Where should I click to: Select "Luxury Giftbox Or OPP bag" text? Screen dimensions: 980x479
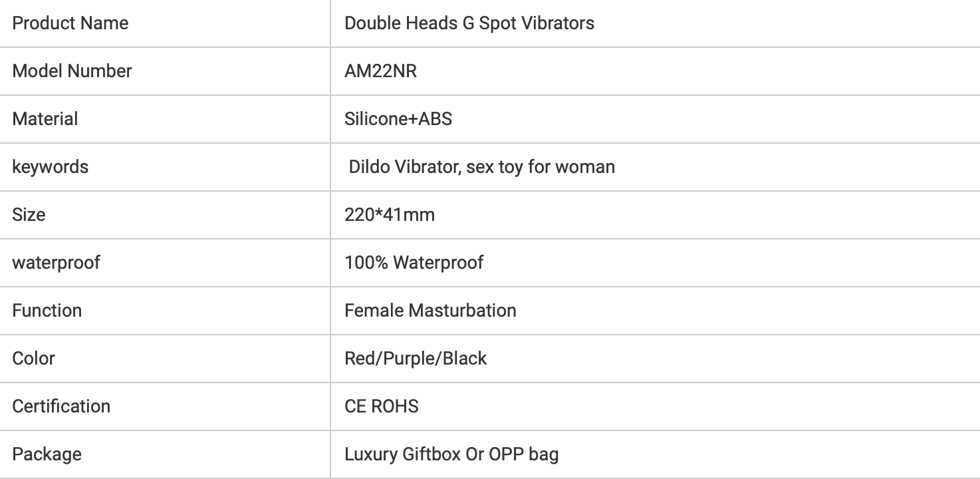[x=451, y=454]
